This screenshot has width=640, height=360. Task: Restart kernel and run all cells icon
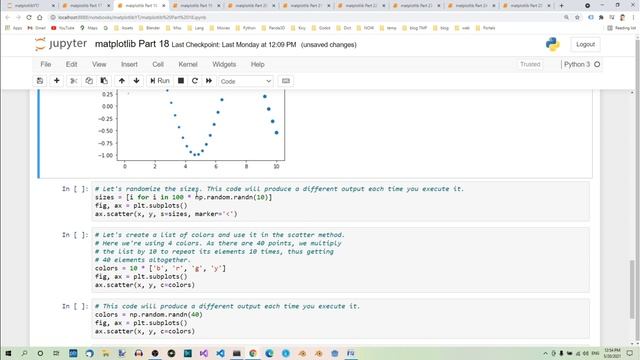pos(209,81)
